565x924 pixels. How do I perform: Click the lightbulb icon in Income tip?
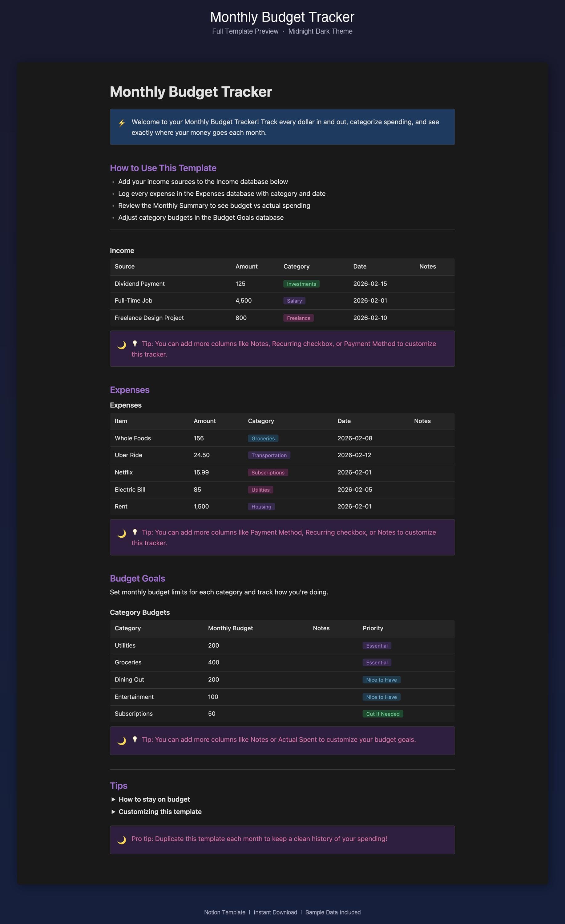coord(135,344)
